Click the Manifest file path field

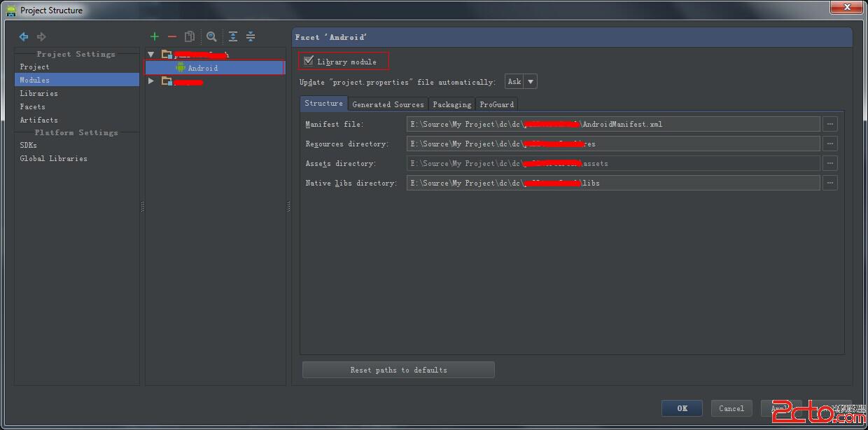tap(613, 124)
